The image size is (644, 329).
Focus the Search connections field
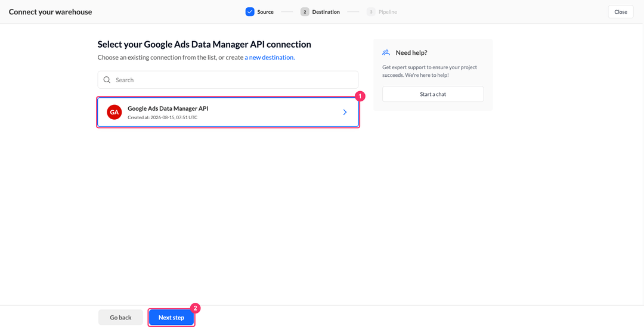coord(228,80)
